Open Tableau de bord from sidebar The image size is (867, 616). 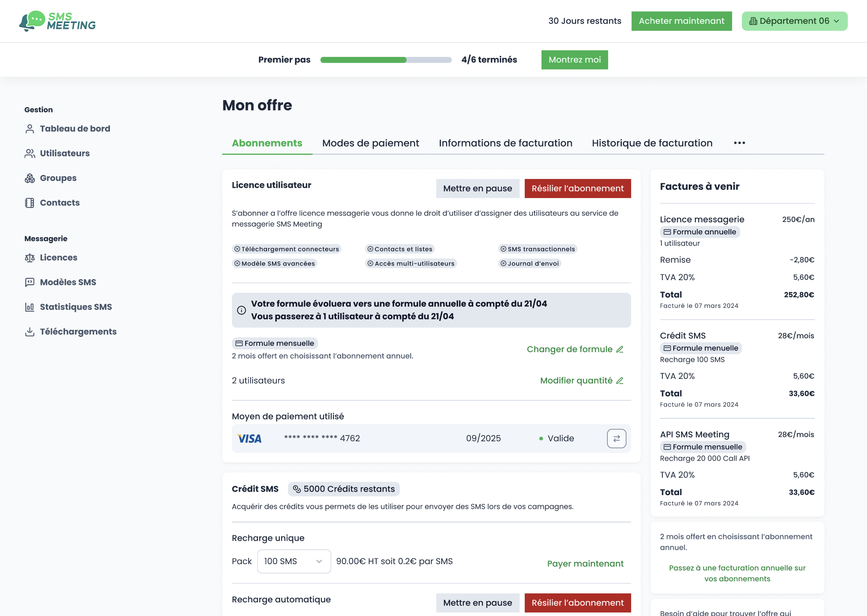(67, 129)
